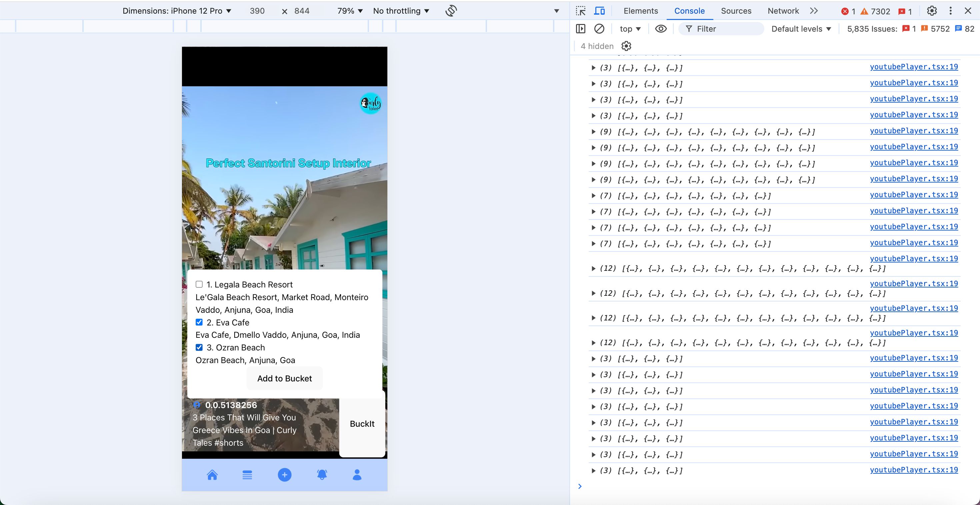Click the device toolbar toggle icon

599,10
